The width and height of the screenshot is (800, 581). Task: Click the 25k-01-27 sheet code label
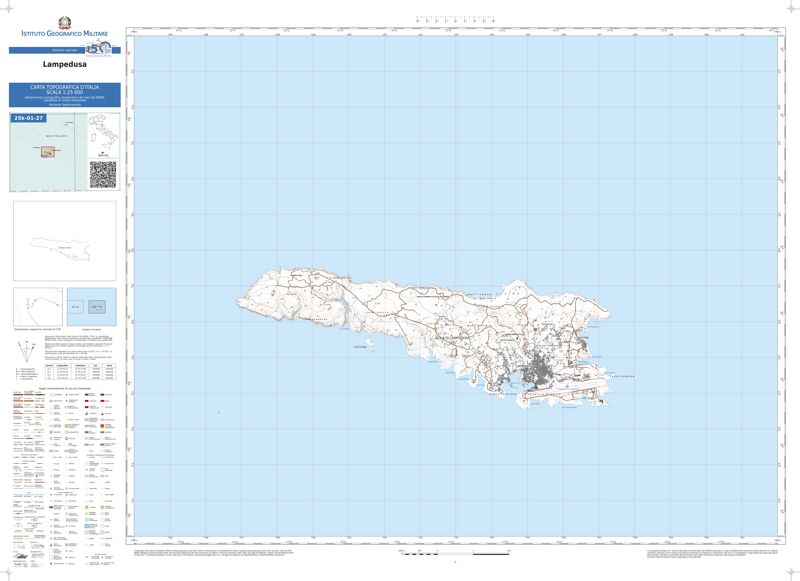tap(29, 118)
